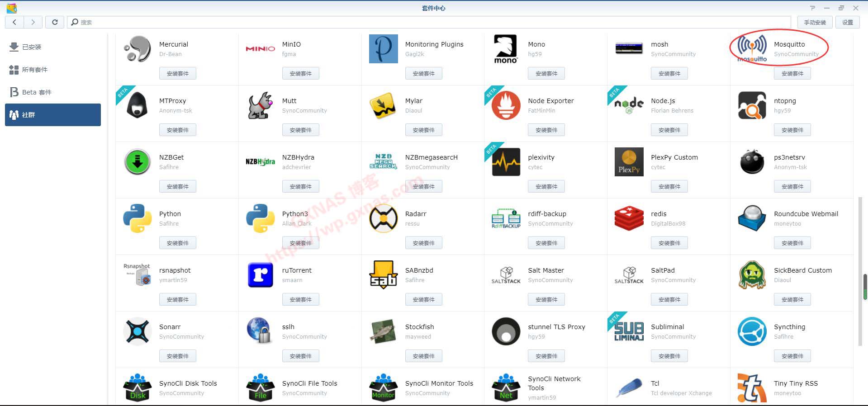Install the Salt Master package
Viewport: 868px width, 406px height.
coord(546,300)
